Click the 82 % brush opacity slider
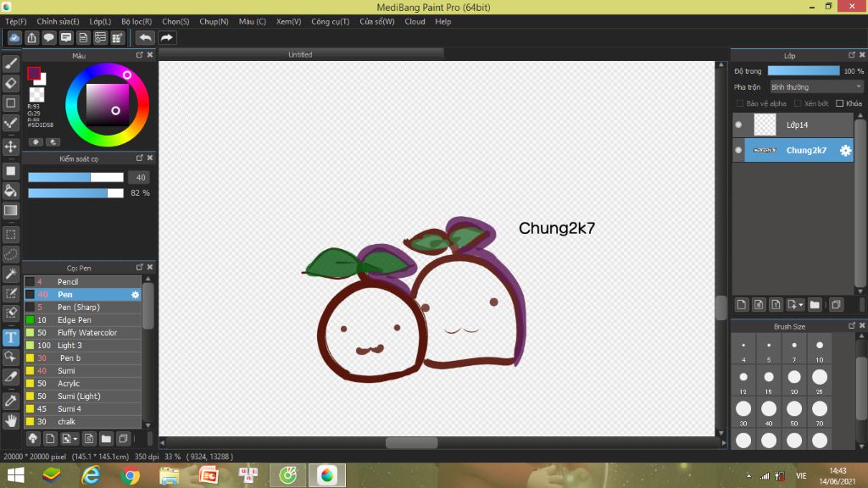868x488 pixels. 75,192
